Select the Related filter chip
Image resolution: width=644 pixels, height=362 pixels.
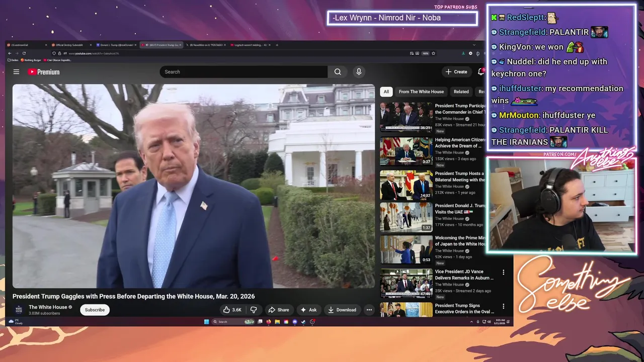461,92
